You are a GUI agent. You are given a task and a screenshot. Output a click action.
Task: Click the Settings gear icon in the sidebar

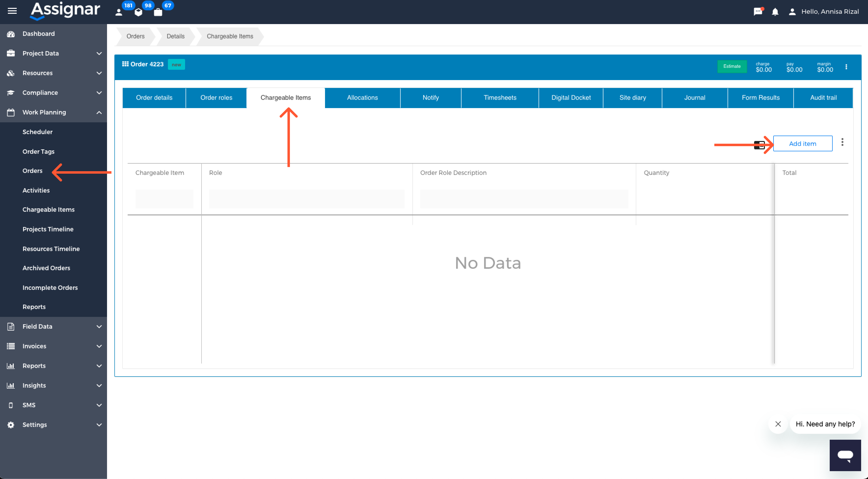pos(11,424)
